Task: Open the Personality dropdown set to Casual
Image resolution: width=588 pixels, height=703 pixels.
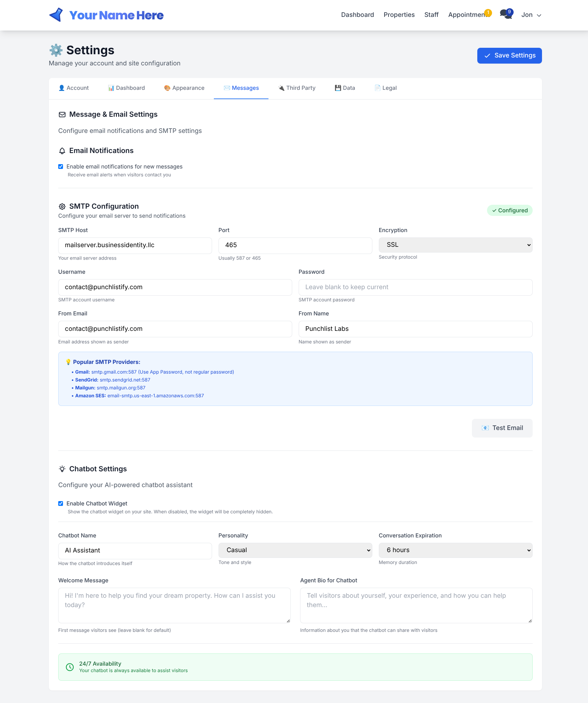Action: [295, 550]
